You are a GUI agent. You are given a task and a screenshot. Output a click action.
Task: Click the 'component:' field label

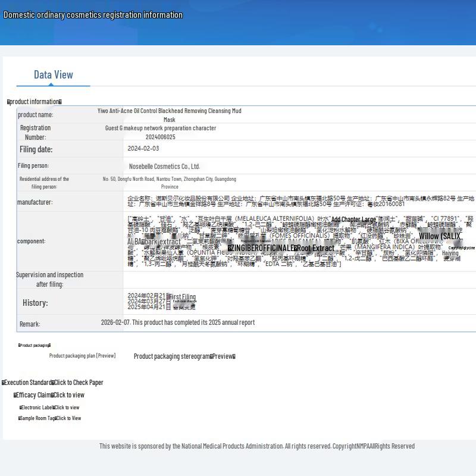coord(32,241)
